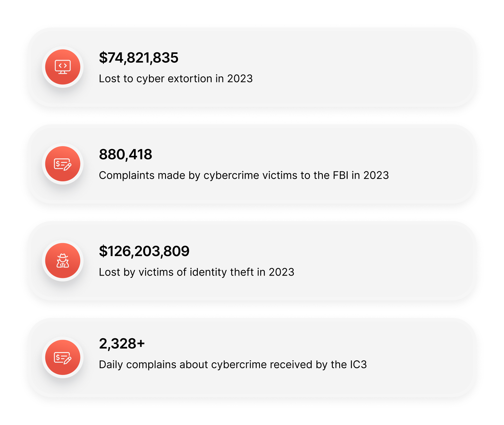Image resolution: width=504 pixels, height=425 pixels.
Task: Select the 'Lost by victims of identity theft' caption
Action: click(x=196, y=272)
